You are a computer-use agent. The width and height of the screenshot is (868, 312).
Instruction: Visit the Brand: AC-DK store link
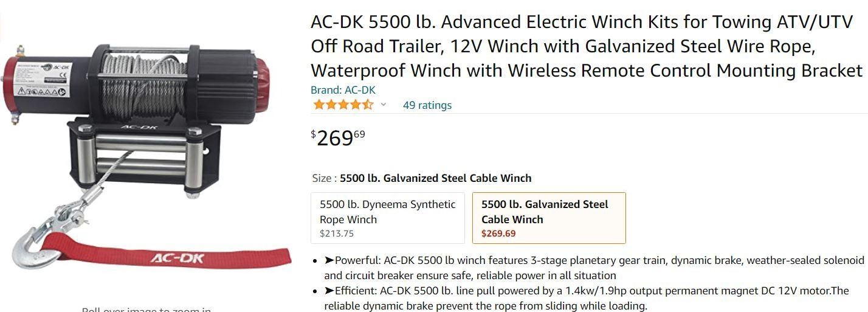[343, 90]
